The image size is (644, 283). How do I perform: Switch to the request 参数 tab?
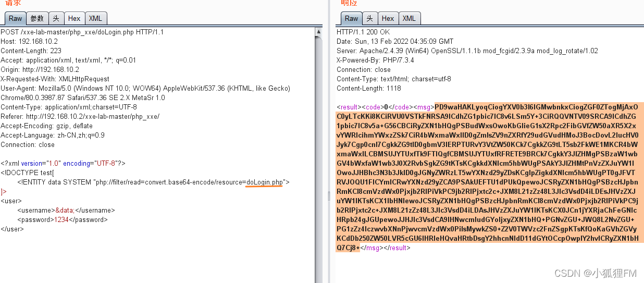(x=37, y=18)
